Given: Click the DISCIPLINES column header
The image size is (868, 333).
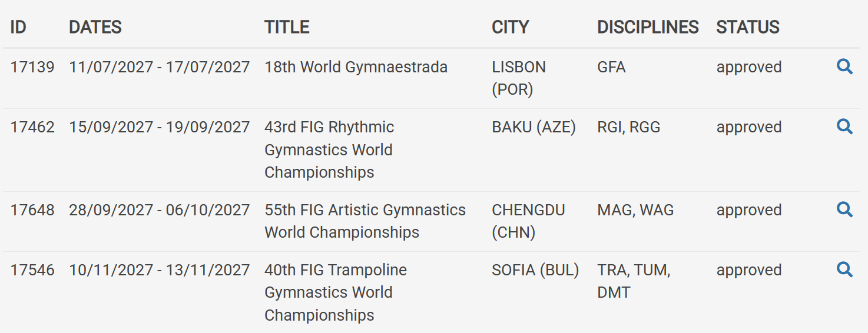Looking at the screenshot, I should (648, 27).
